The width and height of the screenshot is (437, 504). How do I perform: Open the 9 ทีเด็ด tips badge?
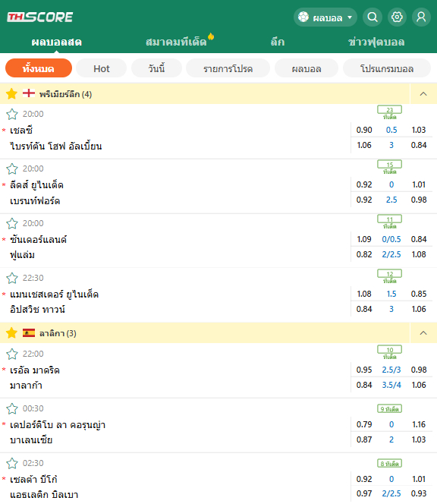(389, 409)
